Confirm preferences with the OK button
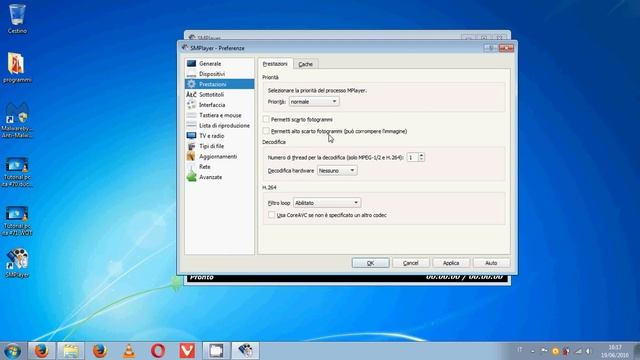Viewport: 640px width, 360px height. pos(370,263)
